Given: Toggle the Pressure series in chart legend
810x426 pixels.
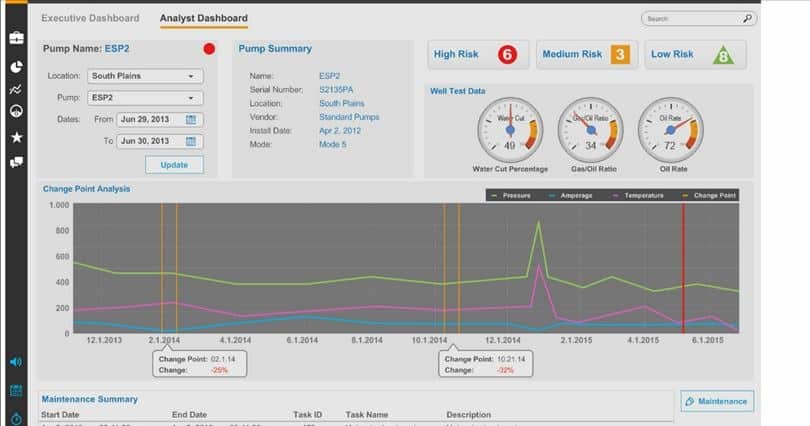Looking at the screenshot, I should pos(512,195).
